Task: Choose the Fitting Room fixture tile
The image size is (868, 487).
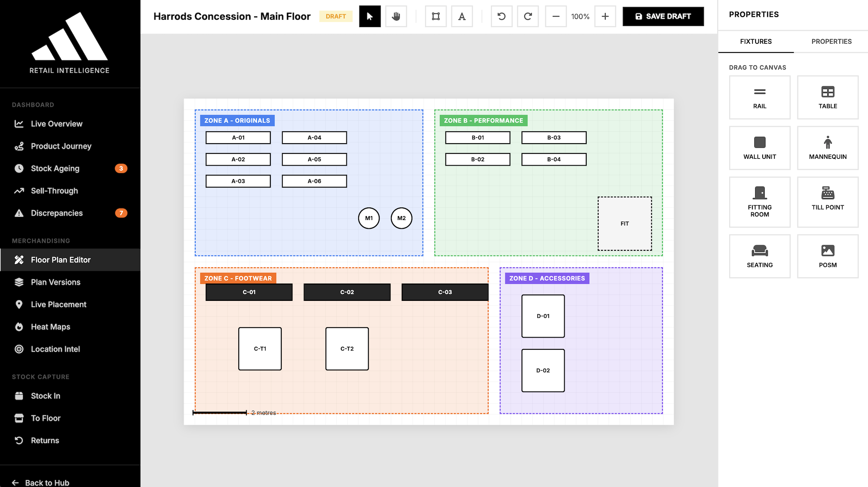Action: (x=759, y=202)
